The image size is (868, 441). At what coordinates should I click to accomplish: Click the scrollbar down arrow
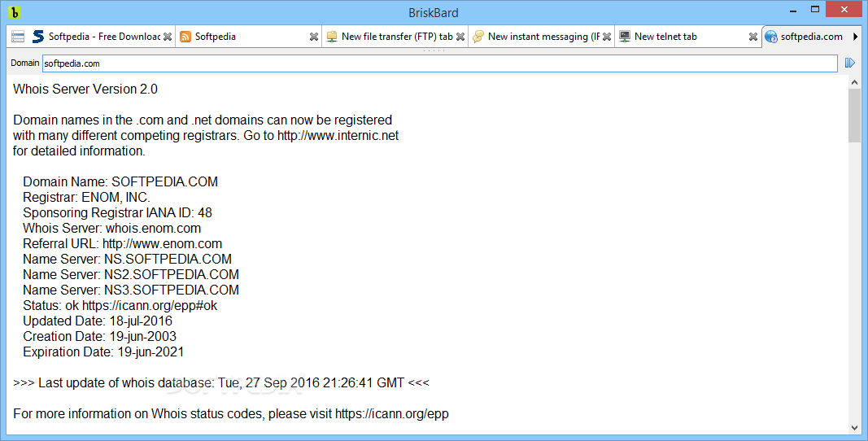(854, 428)
